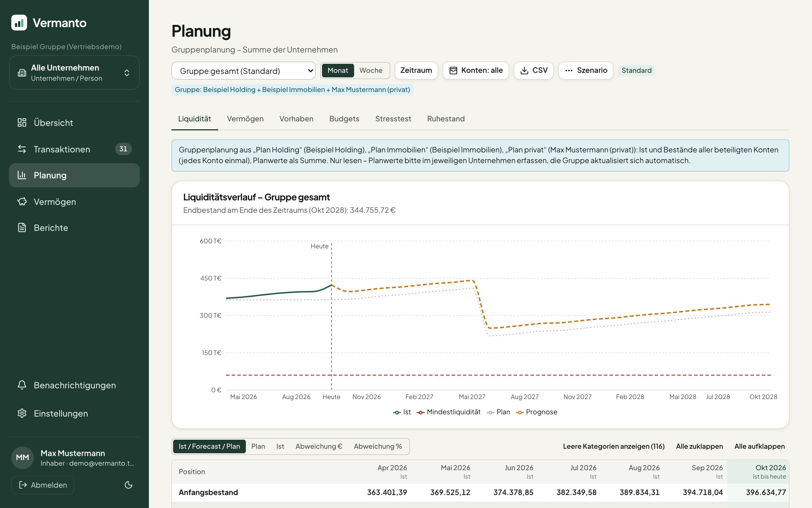Open the Szenario menu
The image size is (812, 508).
[x=586, y=71]
